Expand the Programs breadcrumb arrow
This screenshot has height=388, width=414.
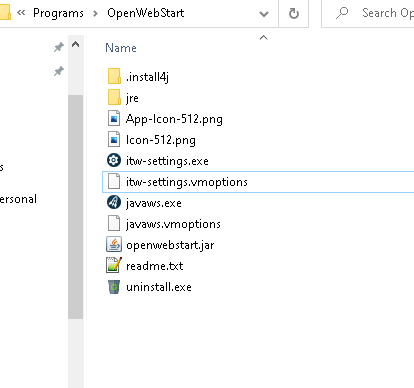click(x=96, y=14)
